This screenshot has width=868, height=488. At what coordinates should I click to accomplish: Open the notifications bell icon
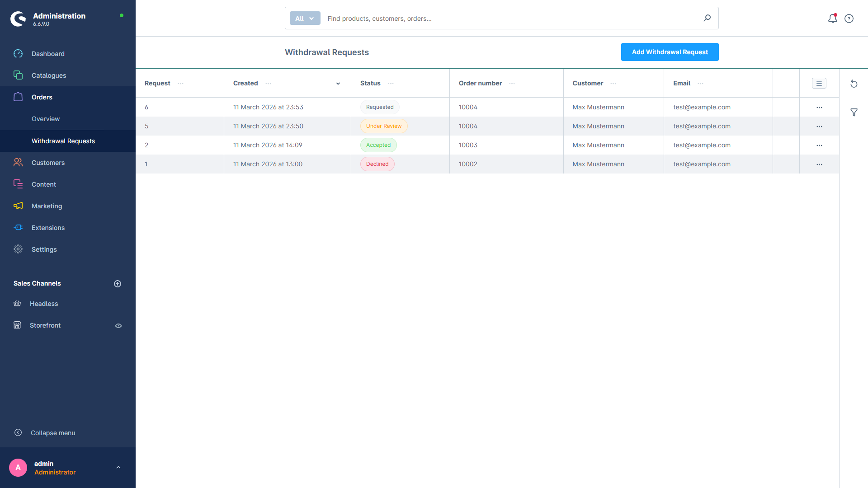tap(832, 19)
